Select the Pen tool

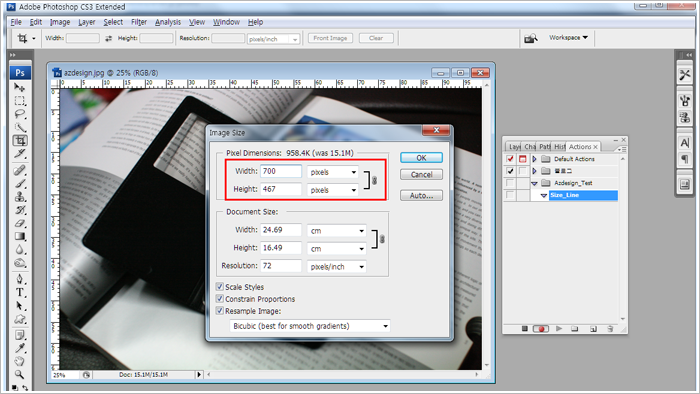coord(20,279)
